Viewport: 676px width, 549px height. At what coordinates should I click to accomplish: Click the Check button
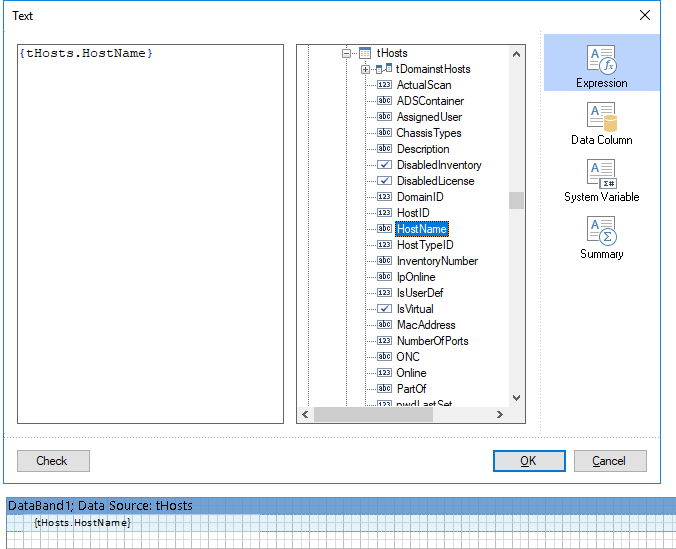pos(53,461)
